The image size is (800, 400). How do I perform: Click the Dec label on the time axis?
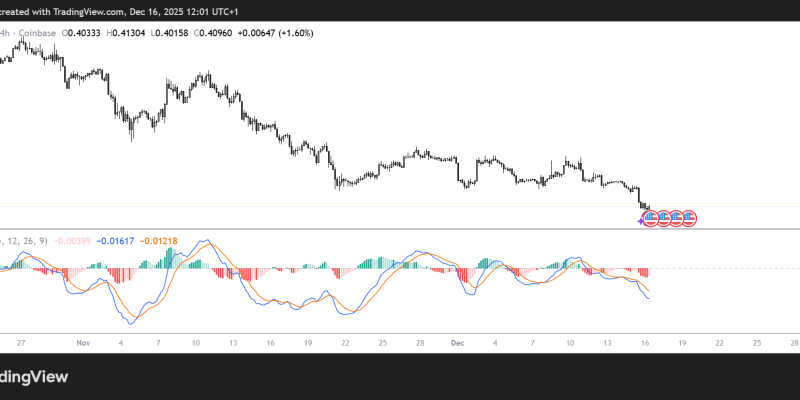[x=456, y=341]
